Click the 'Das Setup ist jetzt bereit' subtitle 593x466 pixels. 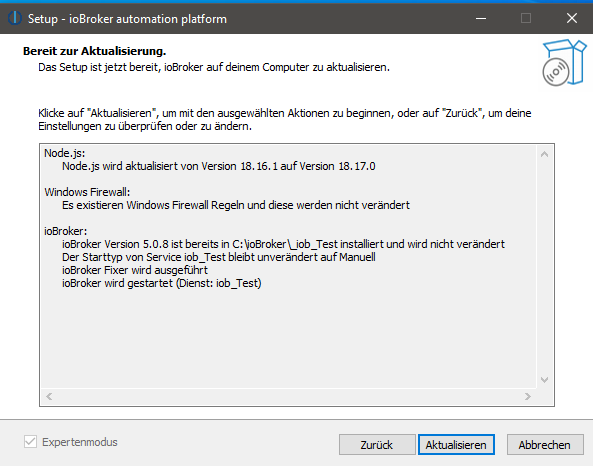click(214, 67)
